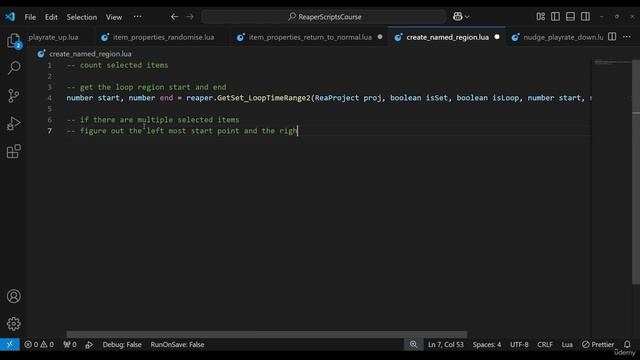The image size is (640, 360).
Task: Open the Accounts menu icon
Action: click(13, 296)
